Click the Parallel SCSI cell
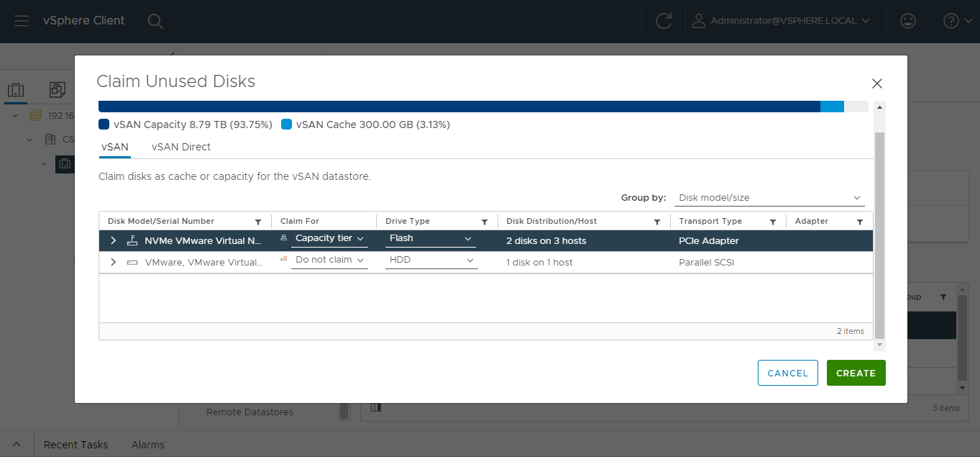 tap(707, 263)
